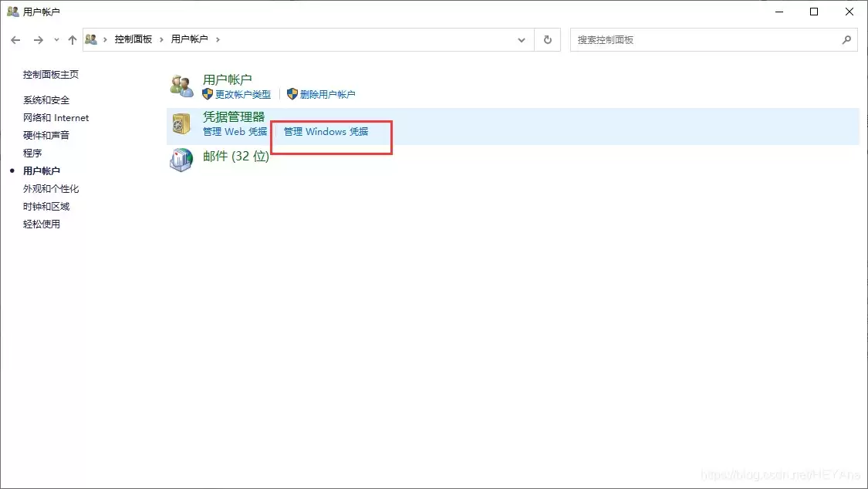This screenshot has width=868, height=489.
Task: Expand the chevron after 用户帐户 breadcrumb
Action: tap(218, 40)
